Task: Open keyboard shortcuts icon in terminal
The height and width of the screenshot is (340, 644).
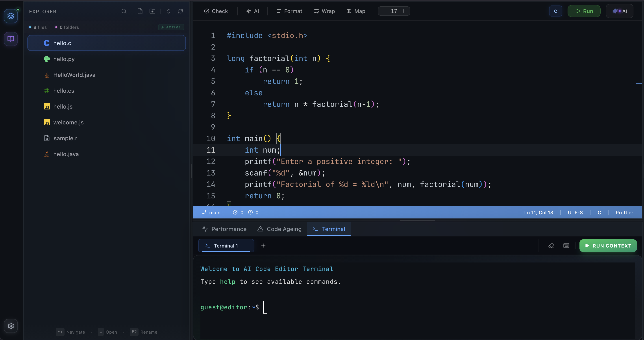Action: click(566, 246)
